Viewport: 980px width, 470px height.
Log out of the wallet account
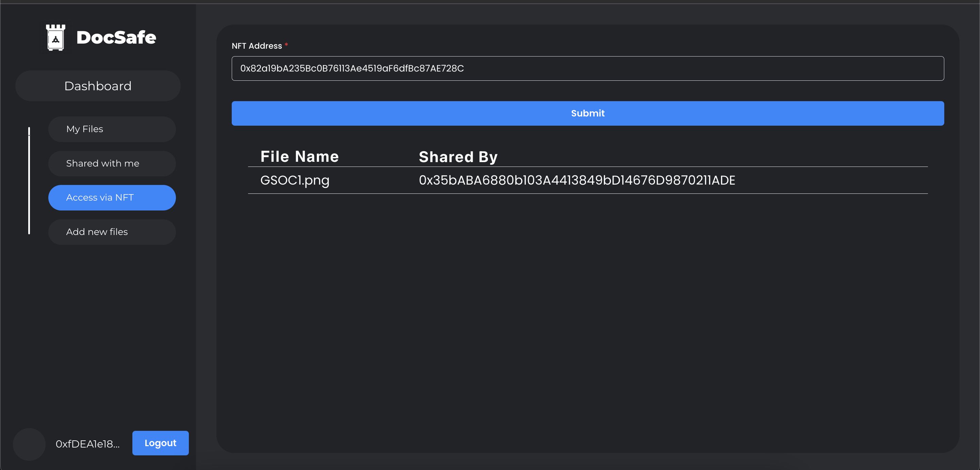pos(161,443)
